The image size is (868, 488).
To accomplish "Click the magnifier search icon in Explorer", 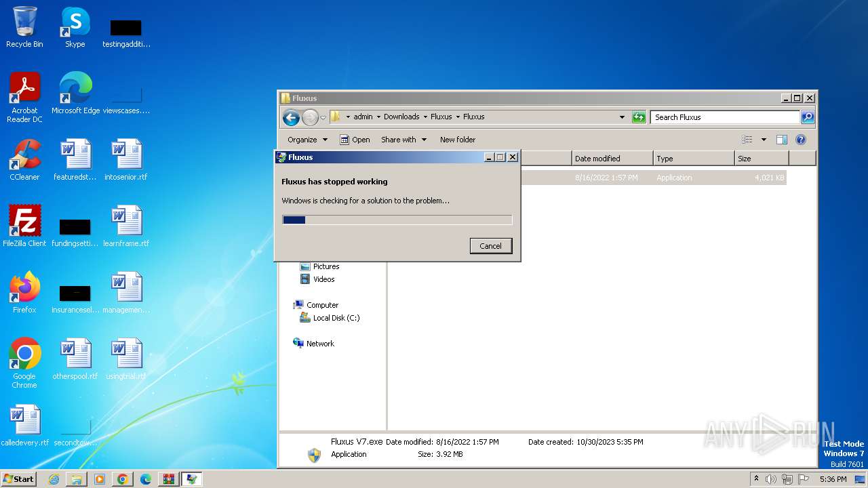I will [808, 117].
